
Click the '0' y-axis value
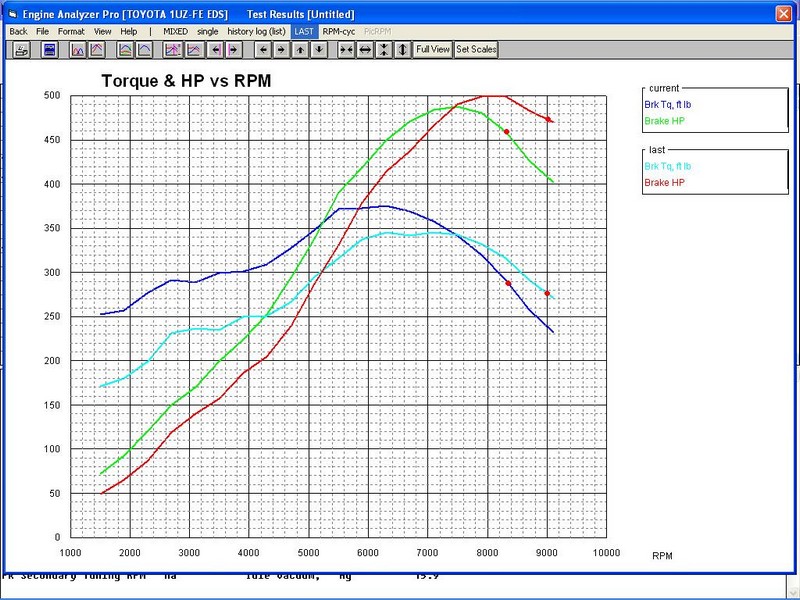pos(57,537)
